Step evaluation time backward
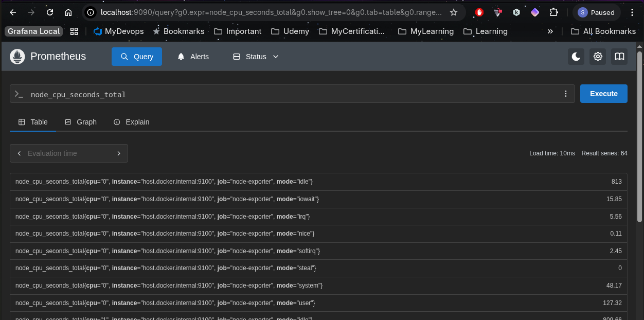The width and height of the screenshot is (644, 320). (19, 153)
